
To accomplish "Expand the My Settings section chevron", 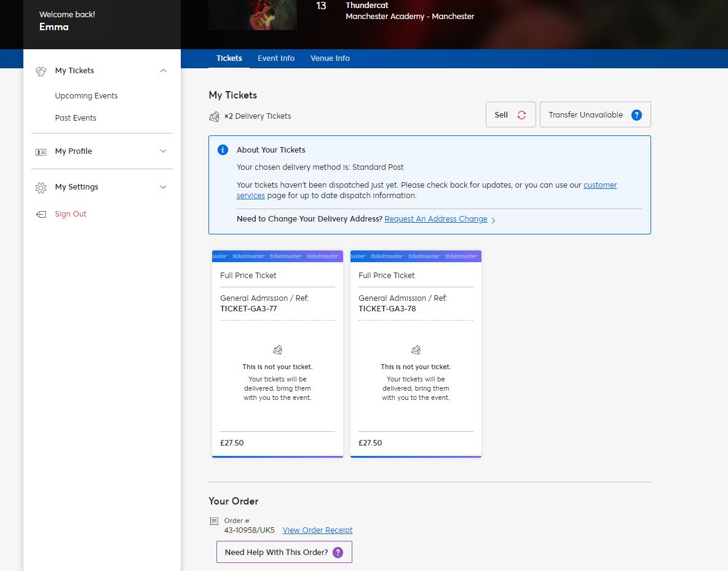I will 163,187.
